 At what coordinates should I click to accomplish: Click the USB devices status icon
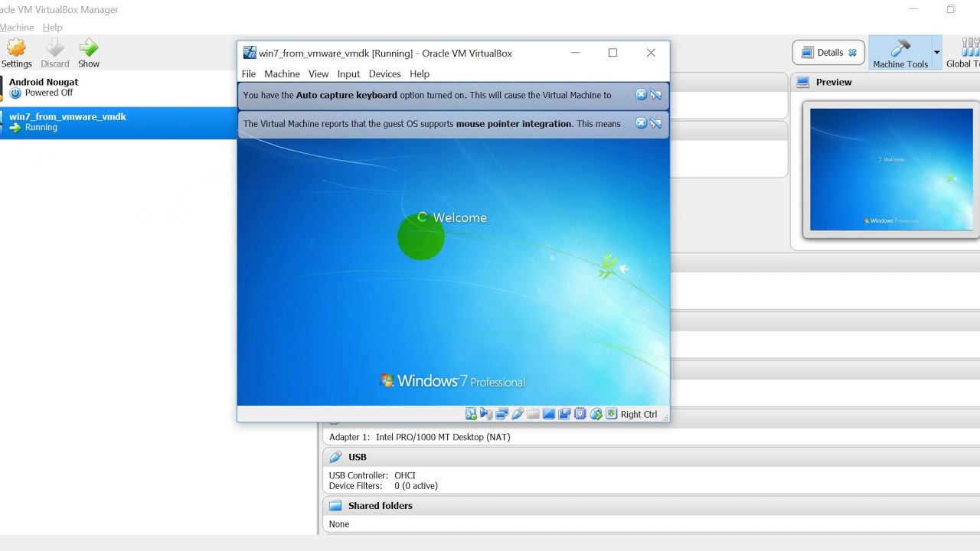coord(518,414)
